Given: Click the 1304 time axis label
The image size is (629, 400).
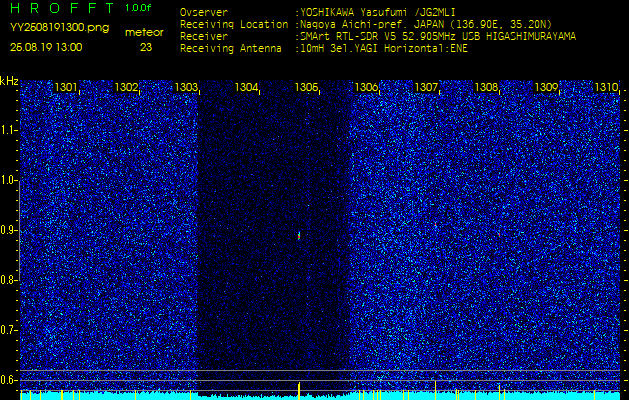Looking at the screenshot, I should pyautogui.click(x=246, y=87).
